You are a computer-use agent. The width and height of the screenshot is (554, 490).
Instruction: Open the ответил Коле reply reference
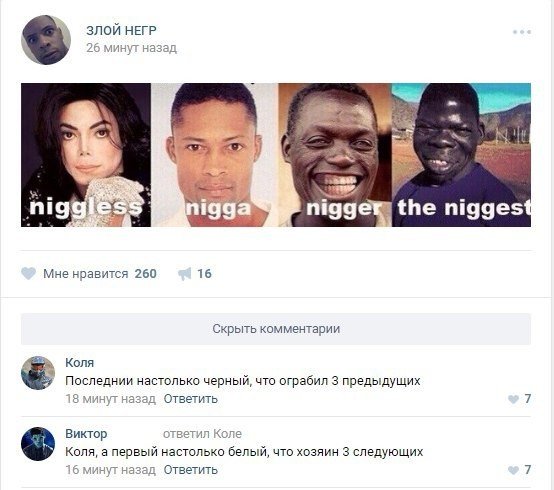pyautogui.click(x=202, y=434)
